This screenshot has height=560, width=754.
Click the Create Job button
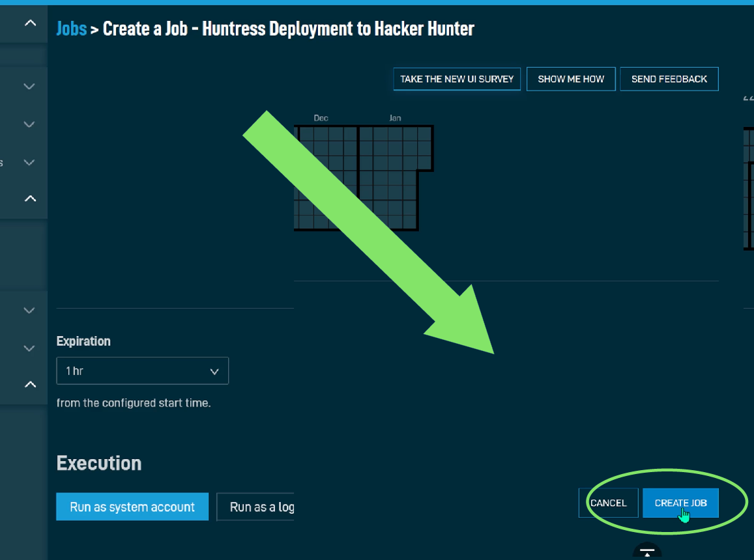(680, 503)
